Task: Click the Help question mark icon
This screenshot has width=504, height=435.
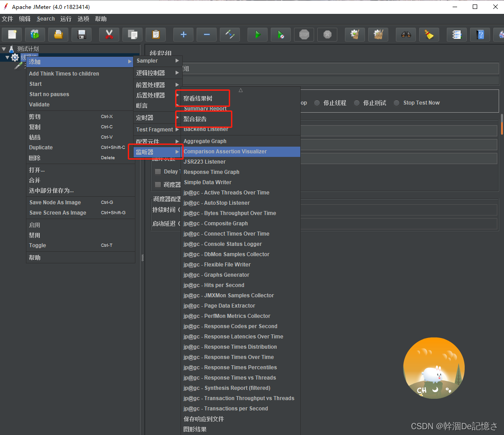Action: pos(480,34)
